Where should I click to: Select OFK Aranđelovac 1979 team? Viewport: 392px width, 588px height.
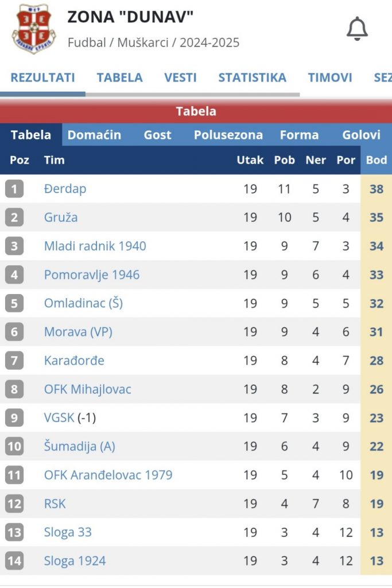pyautogui.click(x=108, y=475)
